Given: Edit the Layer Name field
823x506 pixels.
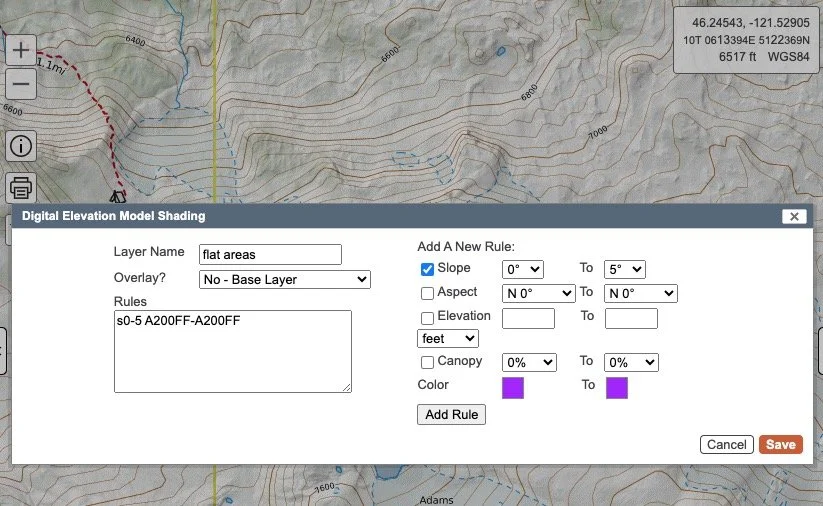Looking at the screenshot, I should pyautogui.click(x=270, y=255).
